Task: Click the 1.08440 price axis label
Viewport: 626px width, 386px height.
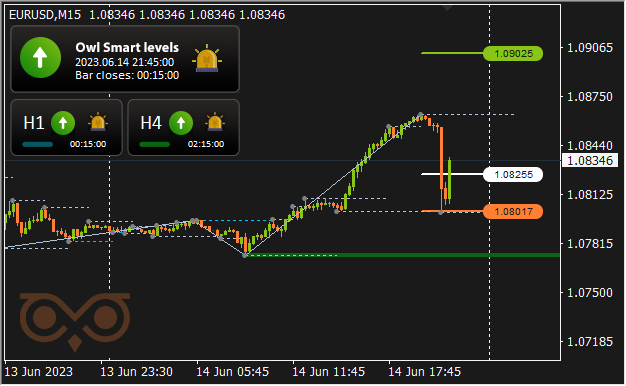Action: (x=590, y=146)
